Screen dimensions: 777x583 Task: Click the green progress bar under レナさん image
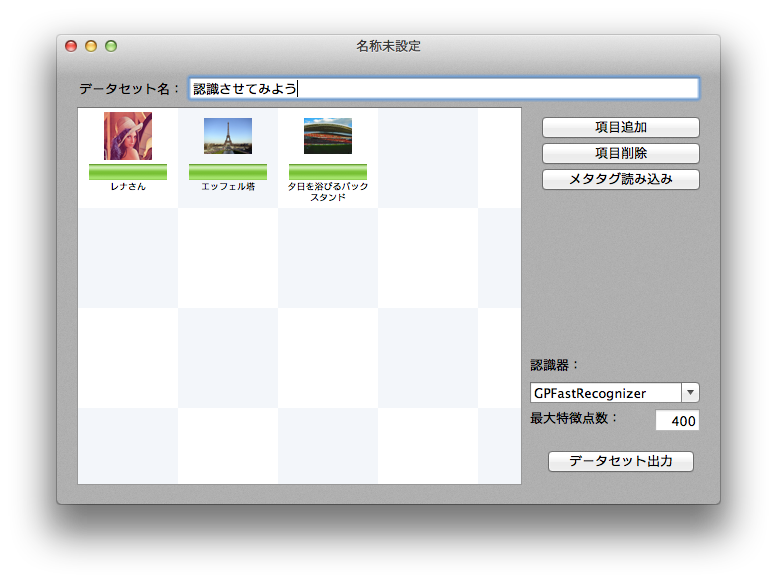(x=128, y=172)
